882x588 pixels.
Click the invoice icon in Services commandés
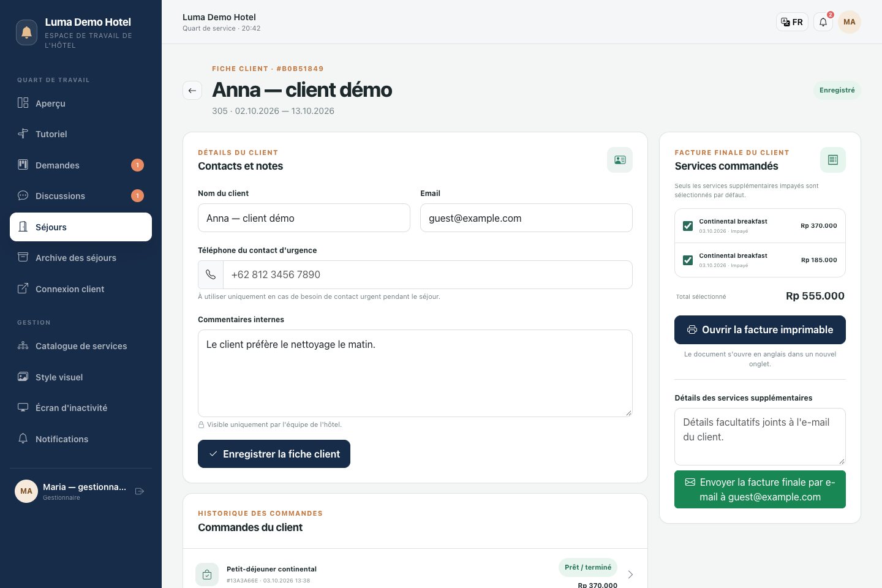pos(833,160)
